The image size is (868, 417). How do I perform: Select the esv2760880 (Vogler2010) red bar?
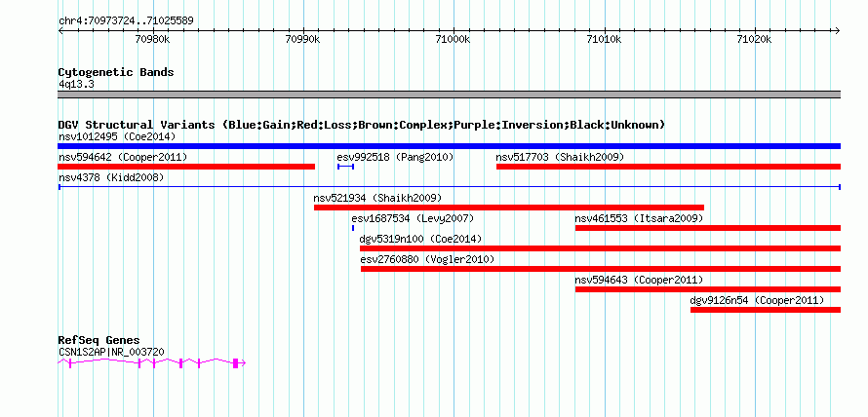click(x=601, y=269)
